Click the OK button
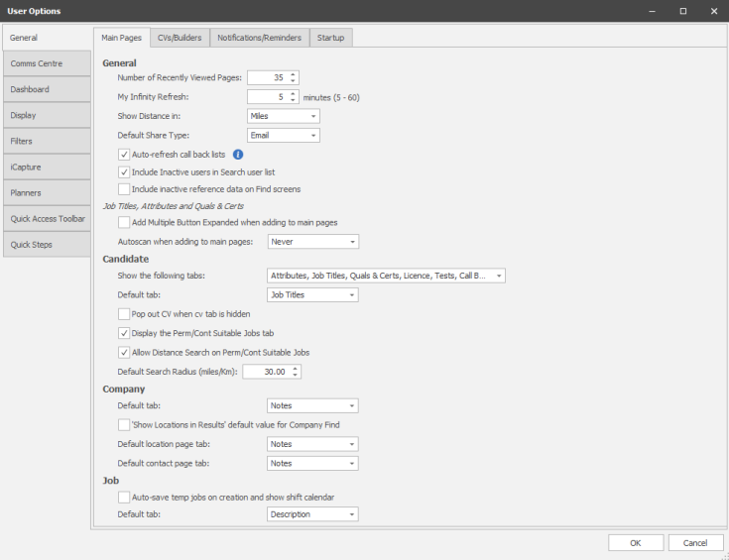 click(x=635, y=542)
